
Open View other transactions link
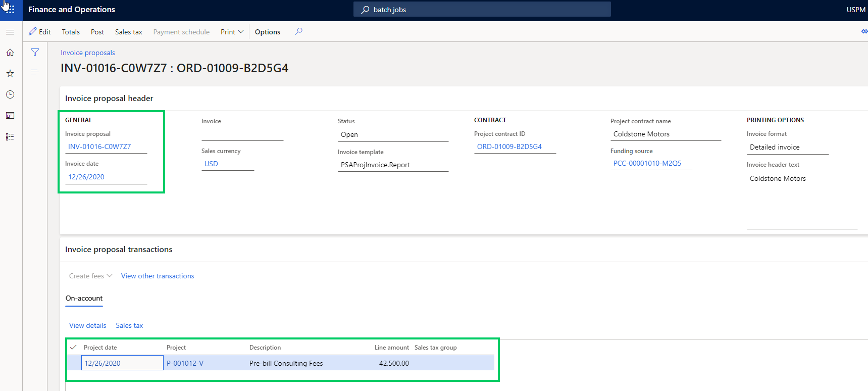158,276
